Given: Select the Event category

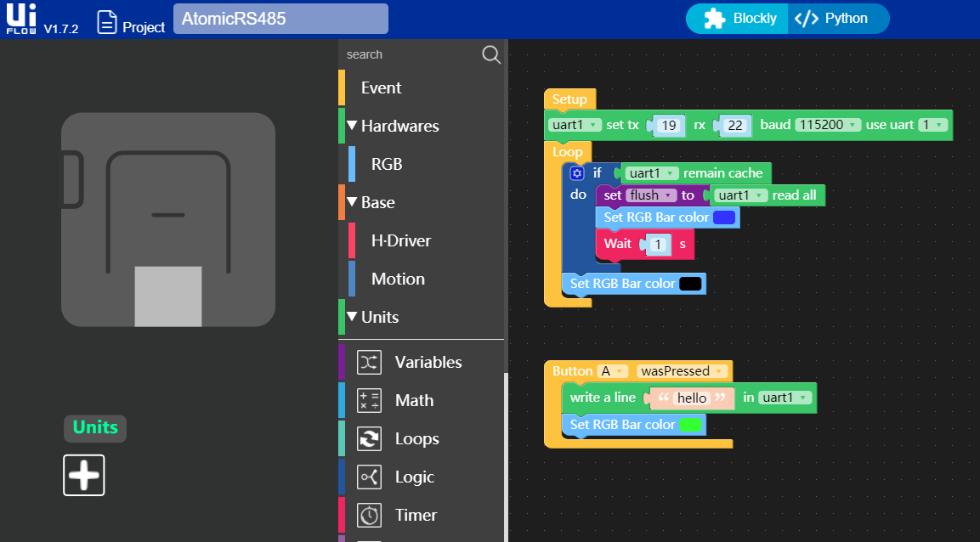Looking at the screenshot, I should [x=381, y=88].
